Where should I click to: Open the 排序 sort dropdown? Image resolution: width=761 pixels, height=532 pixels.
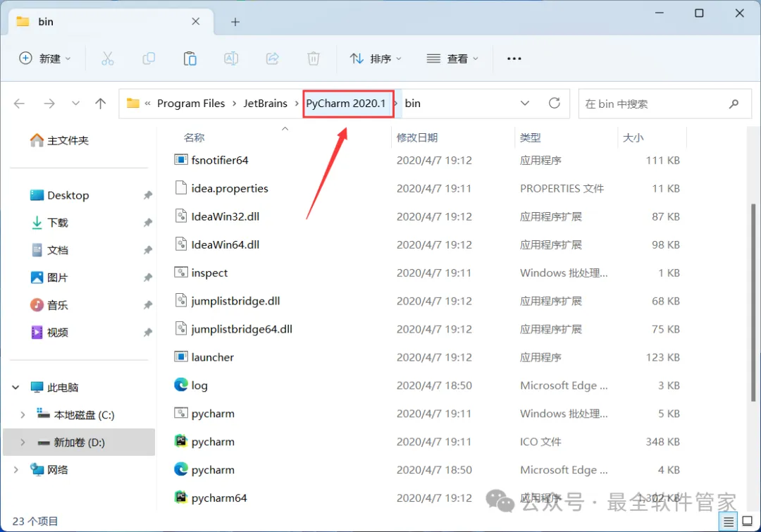click(x=376, y=58)
